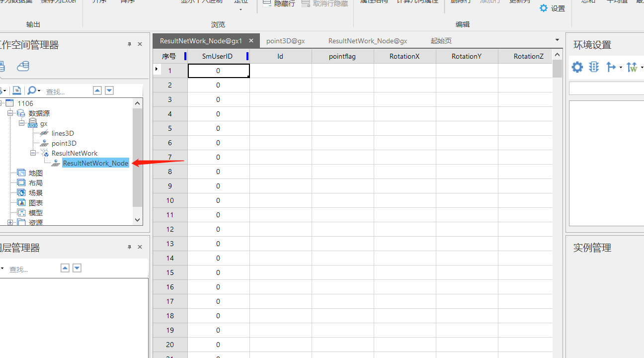644x358 pixels.
Task: Click the pointflag column header
Action: pos(342,56)
